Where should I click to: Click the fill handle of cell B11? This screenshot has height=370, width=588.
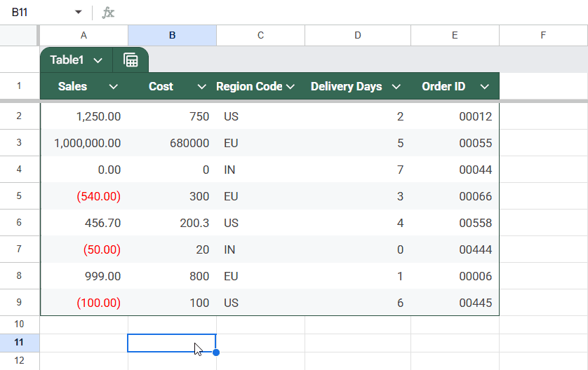tap(216, 352)
